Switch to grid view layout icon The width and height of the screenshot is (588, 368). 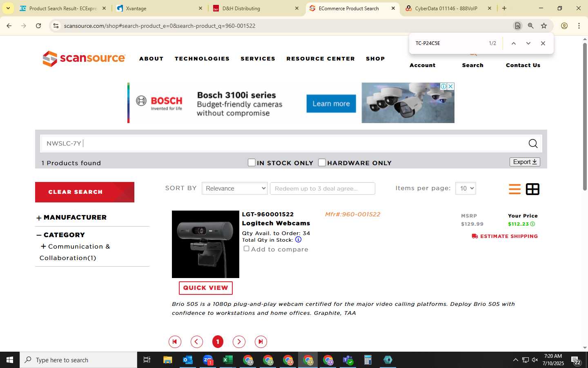point(532,189)
